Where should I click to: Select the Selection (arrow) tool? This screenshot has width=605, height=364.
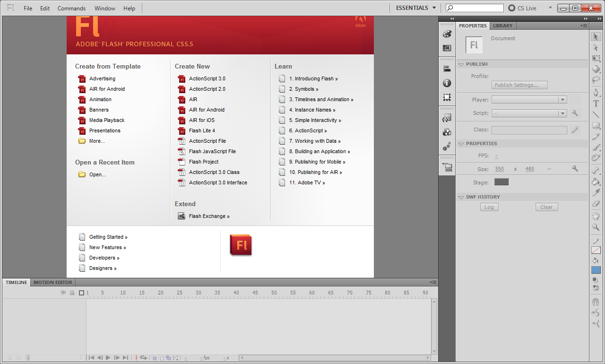coord(596,37)
